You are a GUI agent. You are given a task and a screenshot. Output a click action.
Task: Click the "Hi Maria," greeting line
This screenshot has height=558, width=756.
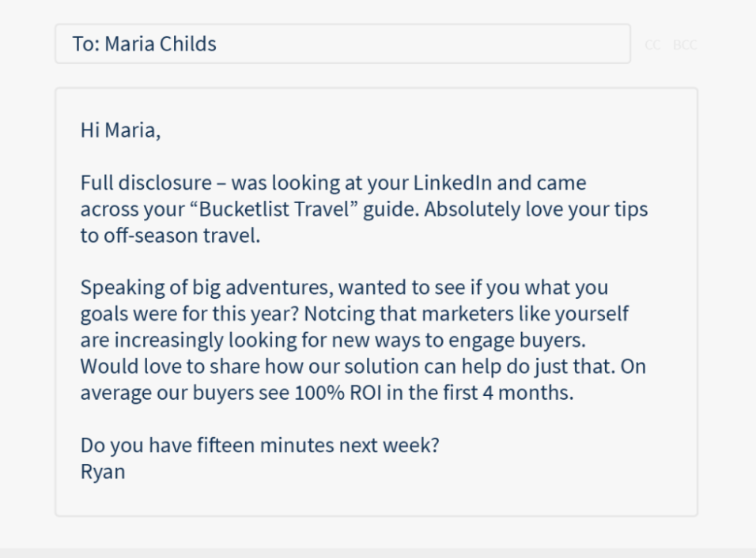[x=120, y=131]
